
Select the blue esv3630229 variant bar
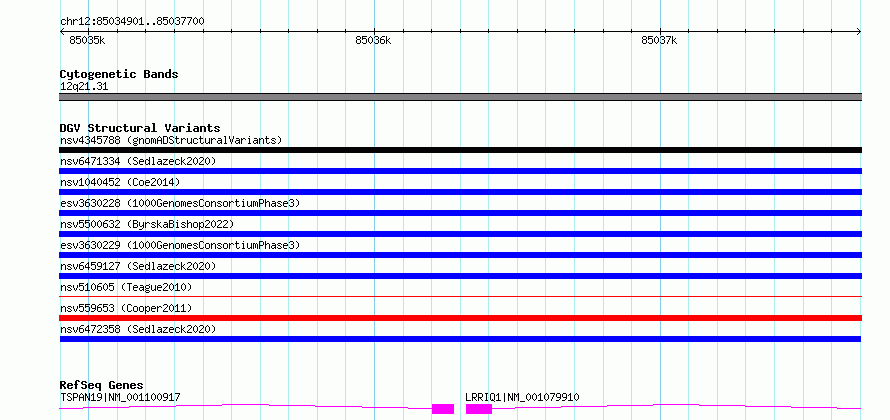coord(460,255)
